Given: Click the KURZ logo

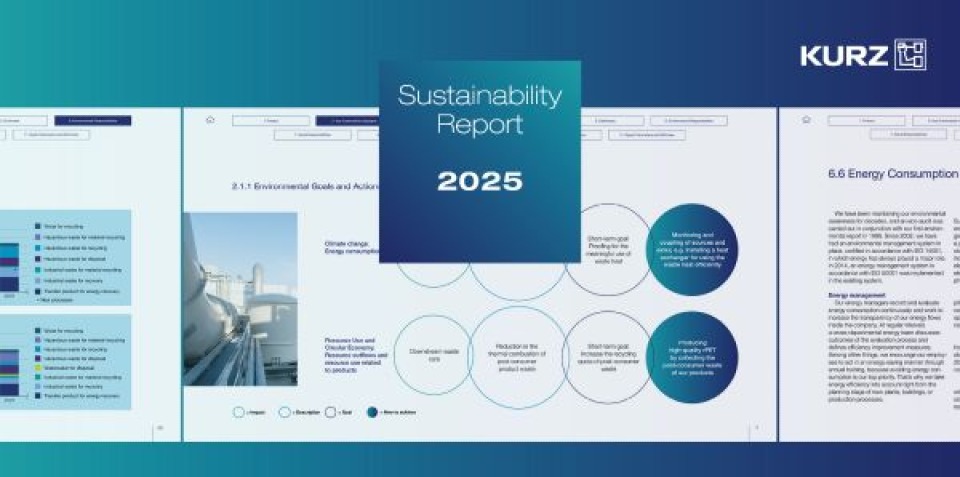Looking at the screenshot, I should pyautogui.click(x=863, y=55).
